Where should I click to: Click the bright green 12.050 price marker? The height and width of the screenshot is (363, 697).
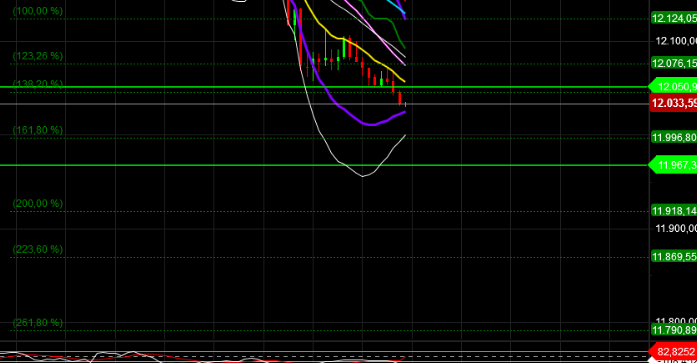(673, 87)
